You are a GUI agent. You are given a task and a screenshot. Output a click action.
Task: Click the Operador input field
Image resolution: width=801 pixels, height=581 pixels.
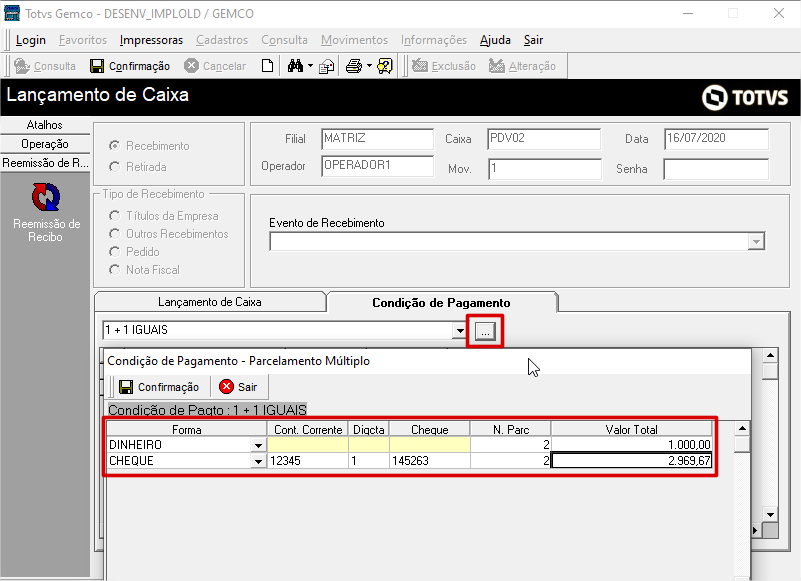[377, 166]
